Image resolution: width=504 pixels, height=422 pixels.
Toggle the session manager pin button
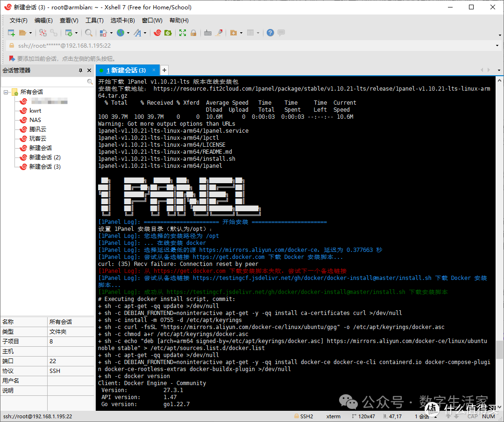[x=80, y=70]
